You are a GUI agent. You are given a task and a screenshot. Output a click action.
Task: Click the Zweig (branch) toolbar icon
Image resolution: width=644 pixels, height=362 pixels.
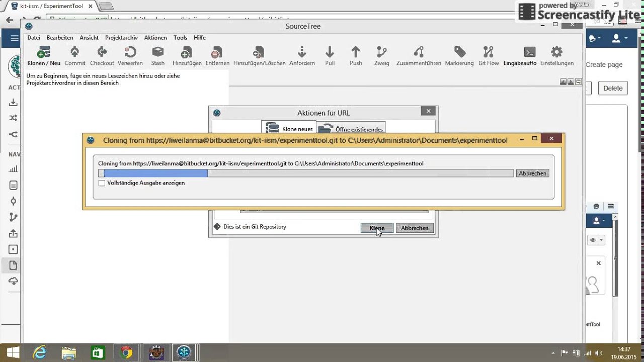tap(382, 56)
